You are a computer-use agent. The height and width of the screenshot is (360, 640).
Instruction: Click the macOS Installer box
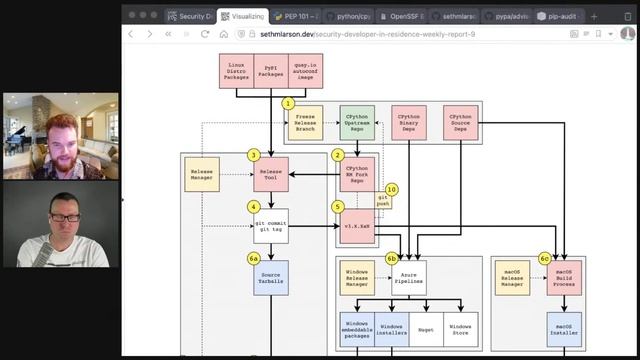point(564,330)
